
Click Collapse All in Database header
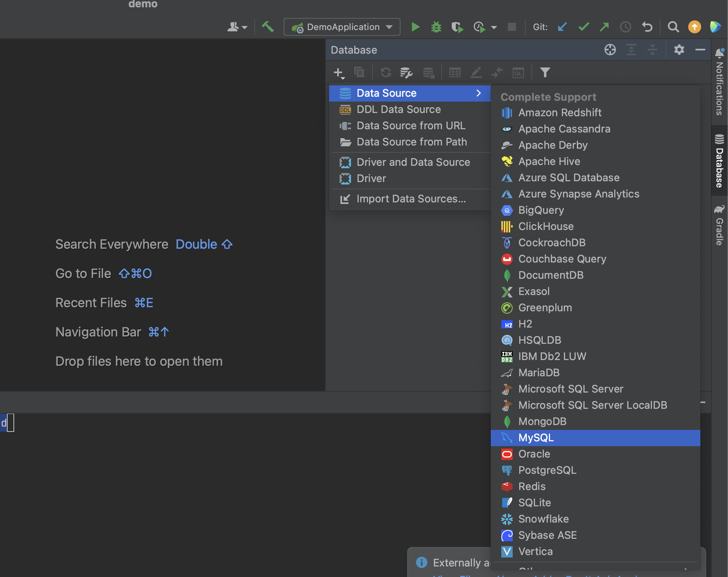[x=652, y=50]
